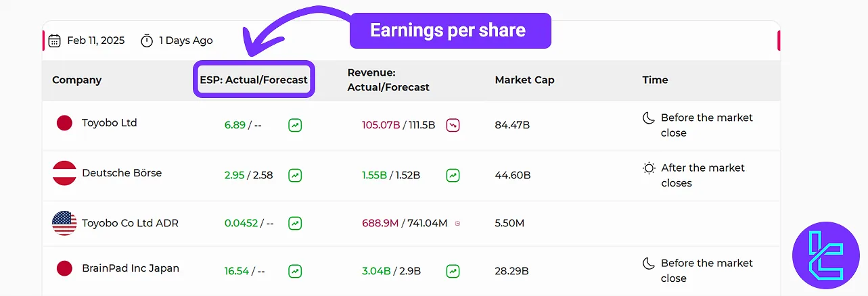The height and width of the screenshot is (296, 868).
Task: Click the stopwatch icon beside 1 Days Ago
Action: click(x=147, y=41)
